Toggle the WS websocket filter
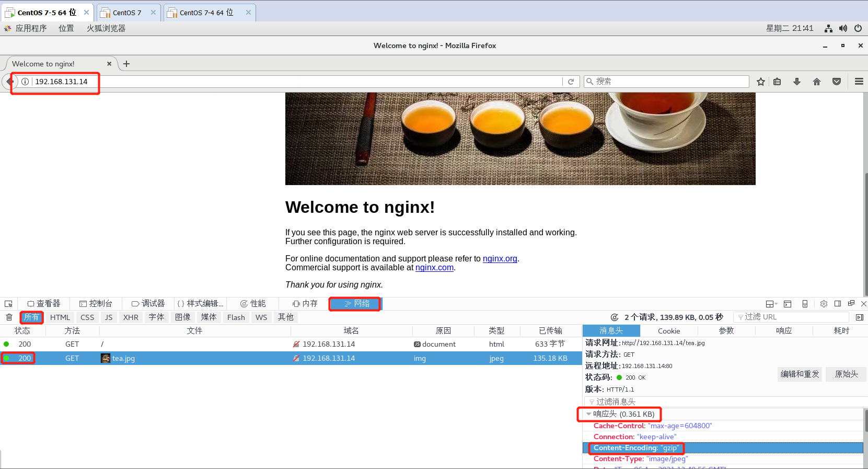The height and width of the screenshot is (469, 868). pos(261,317)
